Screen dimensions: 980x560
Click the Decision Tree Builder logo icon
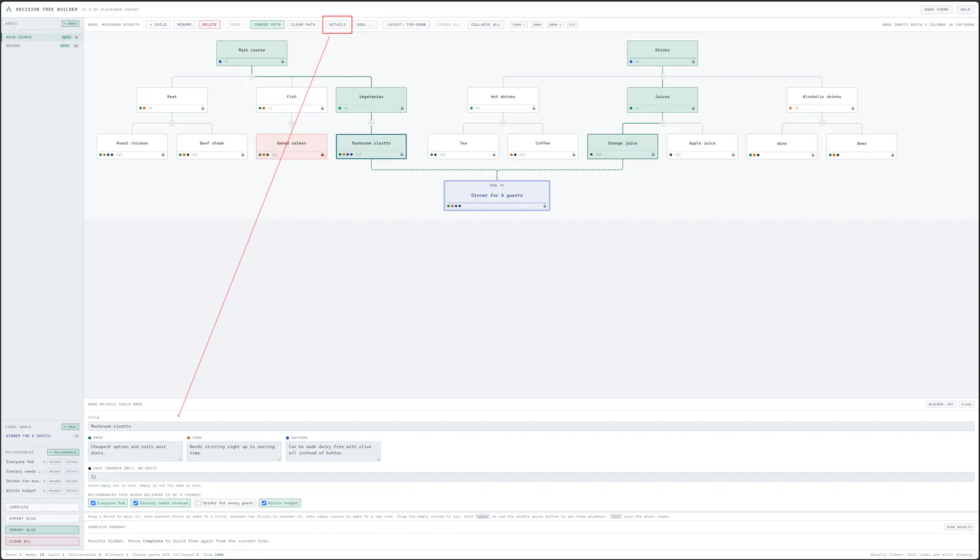[x=9, y=9]
